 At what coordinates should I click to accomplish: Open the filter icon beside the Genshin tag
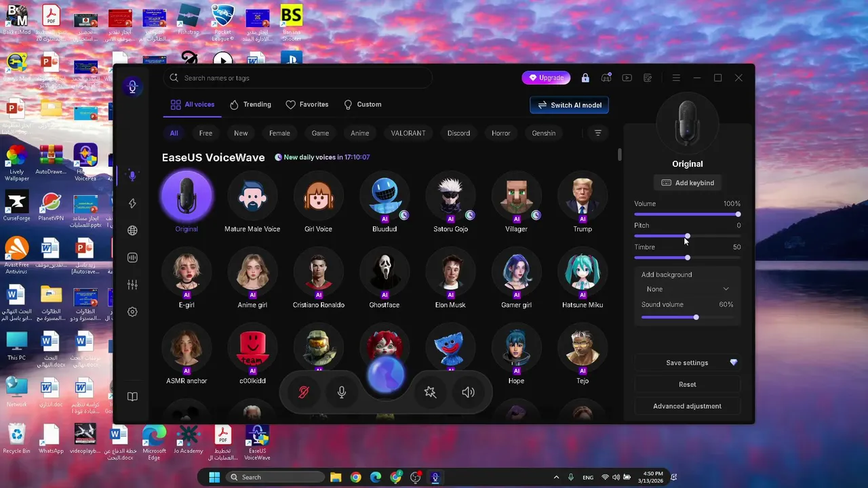[598, 134]
